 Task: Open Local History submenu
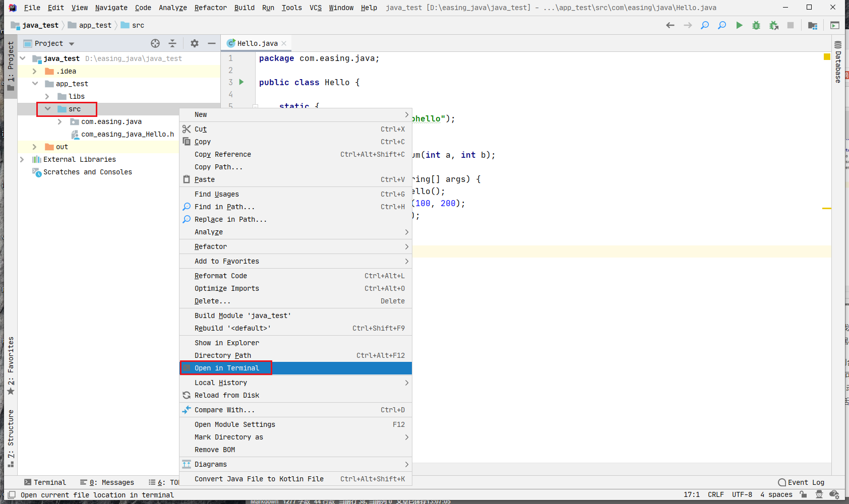point(295,383)
